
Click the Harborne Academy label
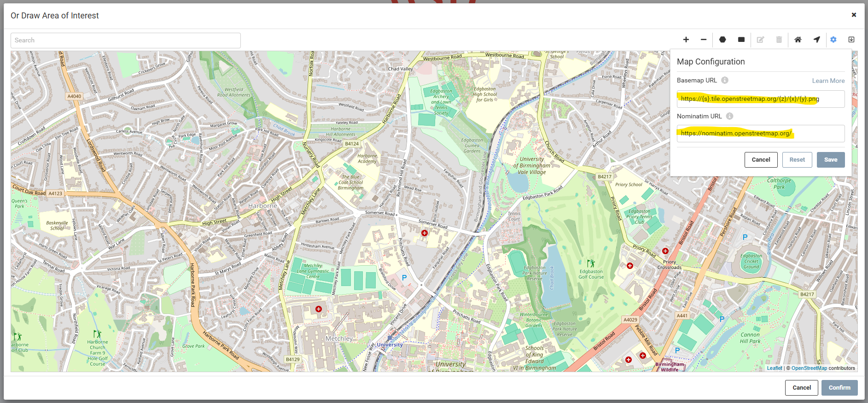(x=367, y=158)
